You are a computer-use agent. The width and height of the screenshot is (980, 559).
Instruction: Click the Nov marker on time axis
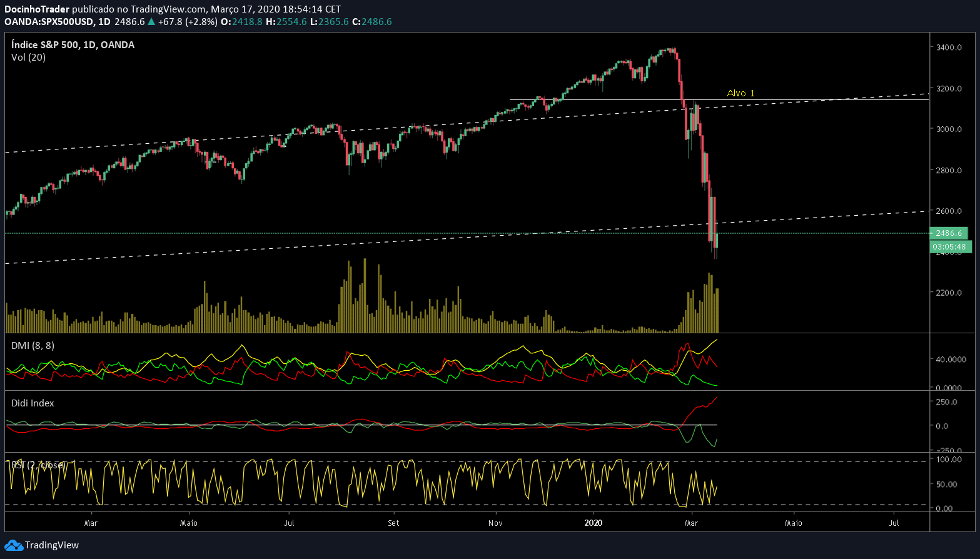495,523
